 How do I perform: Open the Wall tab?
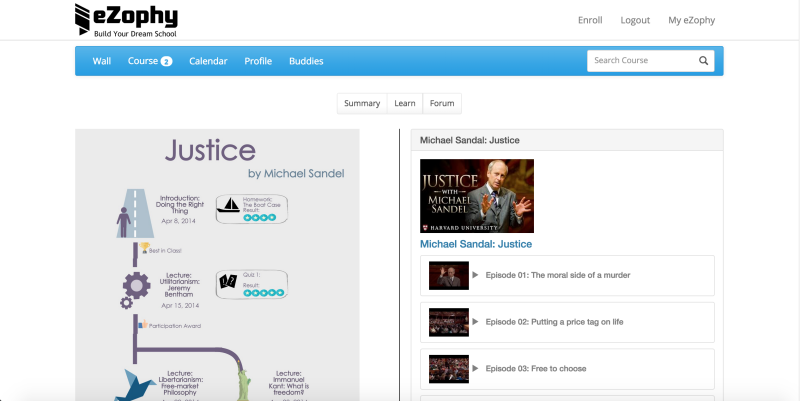click(102, 61)
